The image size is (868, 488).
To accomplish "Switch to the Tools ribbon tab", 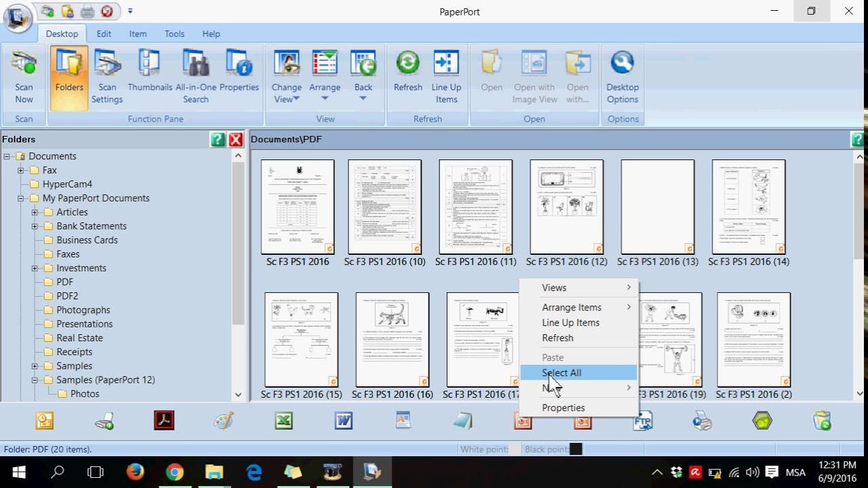I will click(174, 34).
